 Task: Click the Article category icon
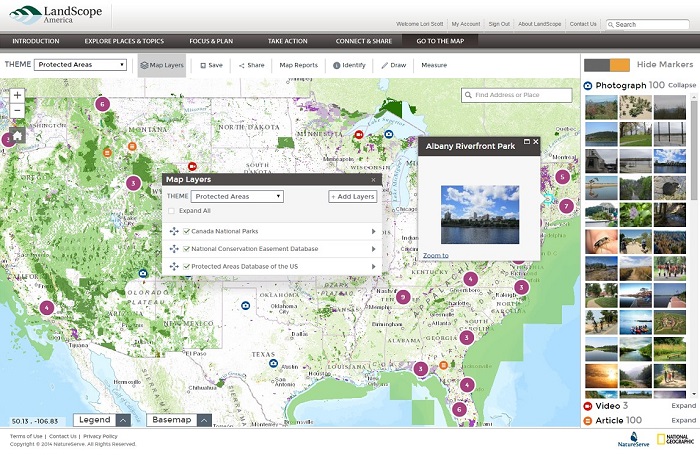click(x=588, y=421)
